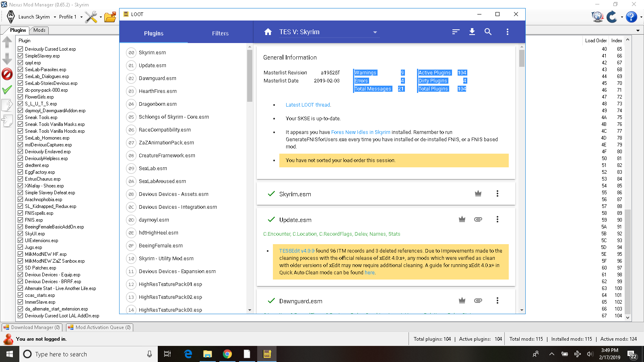Click the Update Masterlist download icon
This screenshot has height=362, width=644.
pos(472,32)
